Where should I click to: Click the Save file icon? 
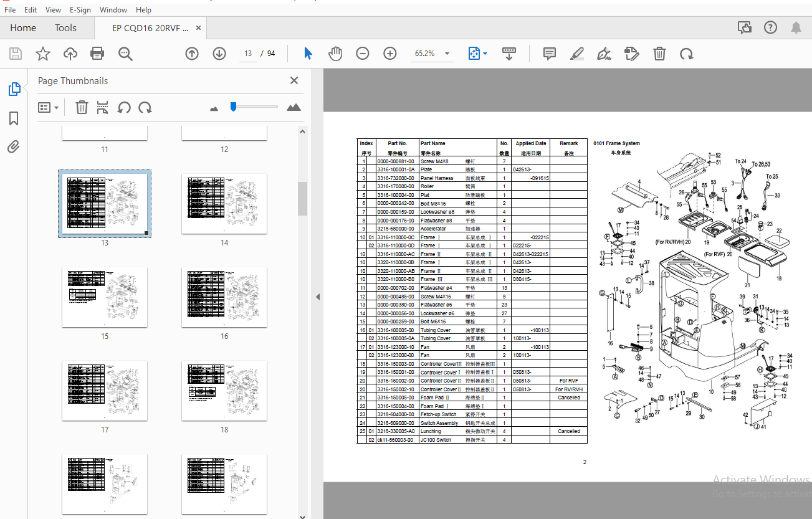16,54
